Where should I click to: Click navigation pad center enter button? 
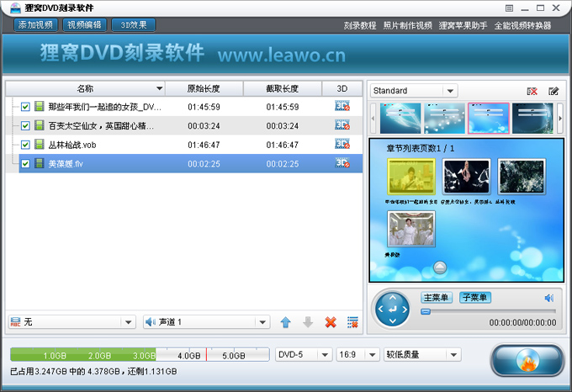[x=393, y=310]
